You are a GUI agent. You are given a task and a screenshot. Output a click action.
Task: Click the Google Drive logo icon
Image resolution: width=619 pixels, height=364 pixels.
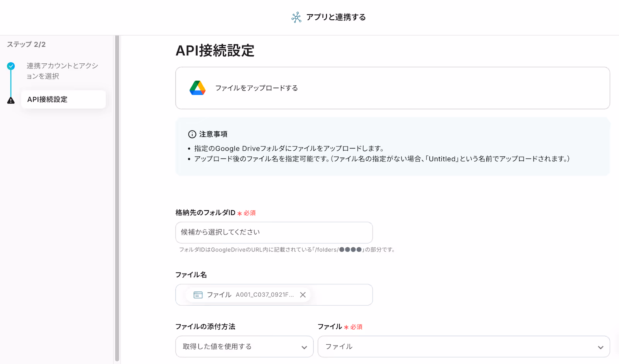197,88
